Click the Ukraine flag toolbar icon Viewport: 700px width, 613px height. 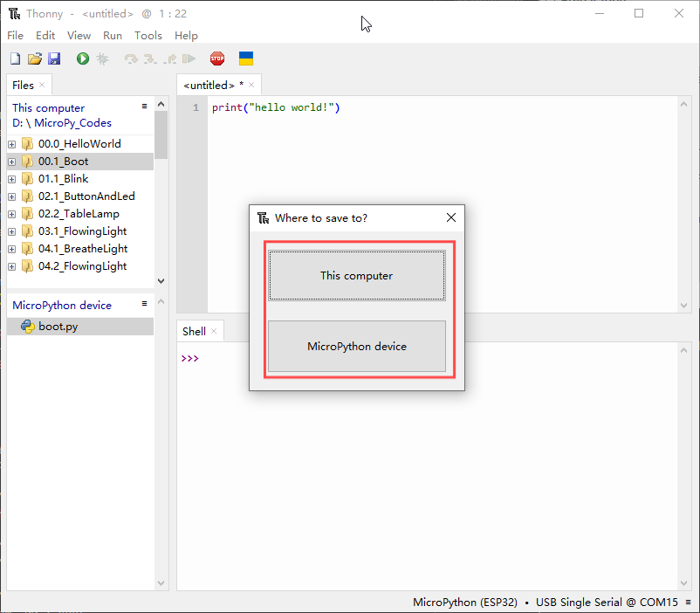point(246,59)
